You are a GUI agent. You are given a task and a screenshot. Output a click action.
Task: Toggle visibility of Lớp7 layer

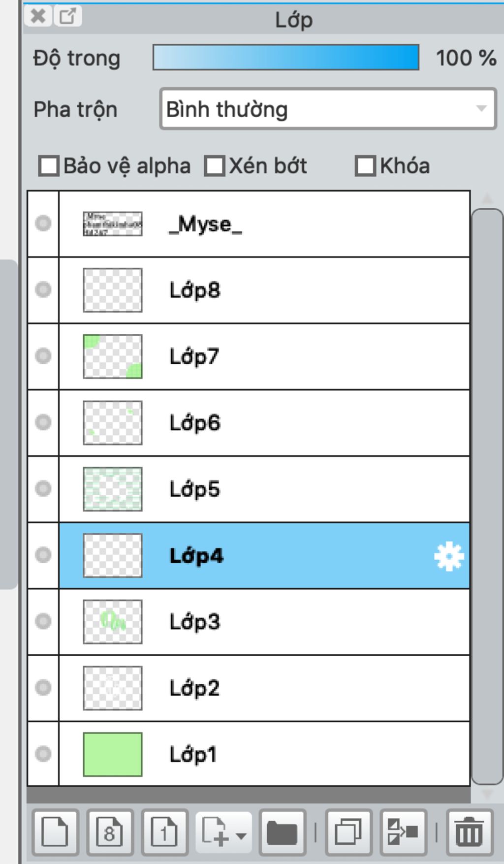click(43, 355)
